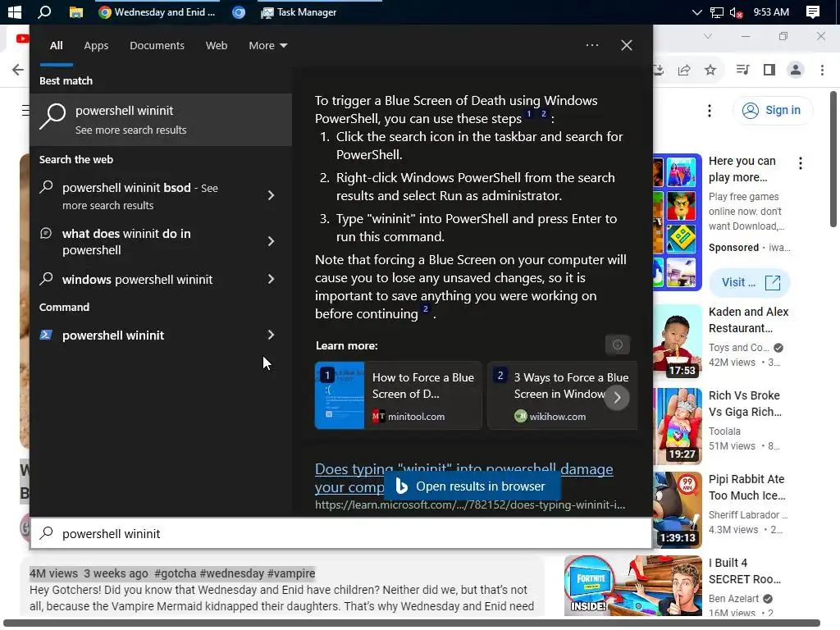840x630 pixels.
Task: Switch to the Apps search tab
Action: click(x=96, y=46)
